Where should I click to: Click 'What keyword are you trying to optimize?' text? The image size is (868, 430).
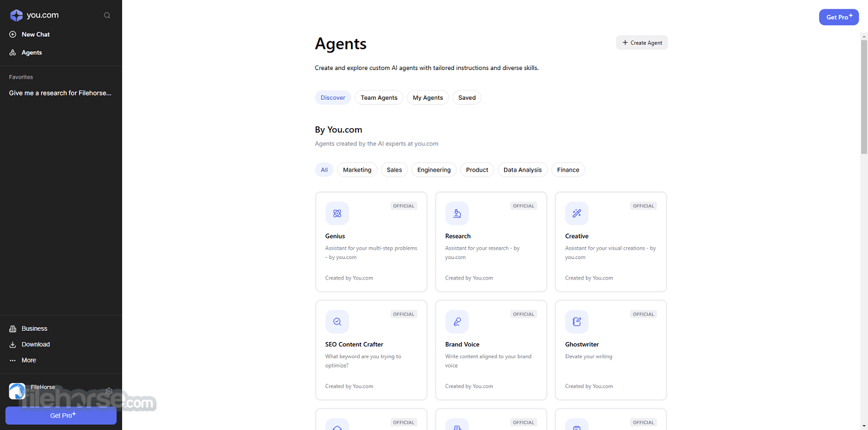tap(363, 361)
